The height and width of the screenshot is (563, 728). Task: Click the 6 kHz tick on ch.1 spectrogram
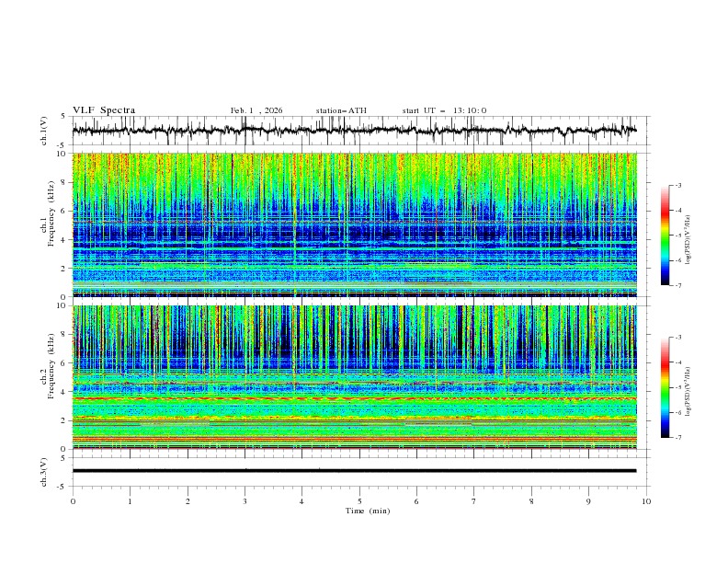(x=62, y=211)
